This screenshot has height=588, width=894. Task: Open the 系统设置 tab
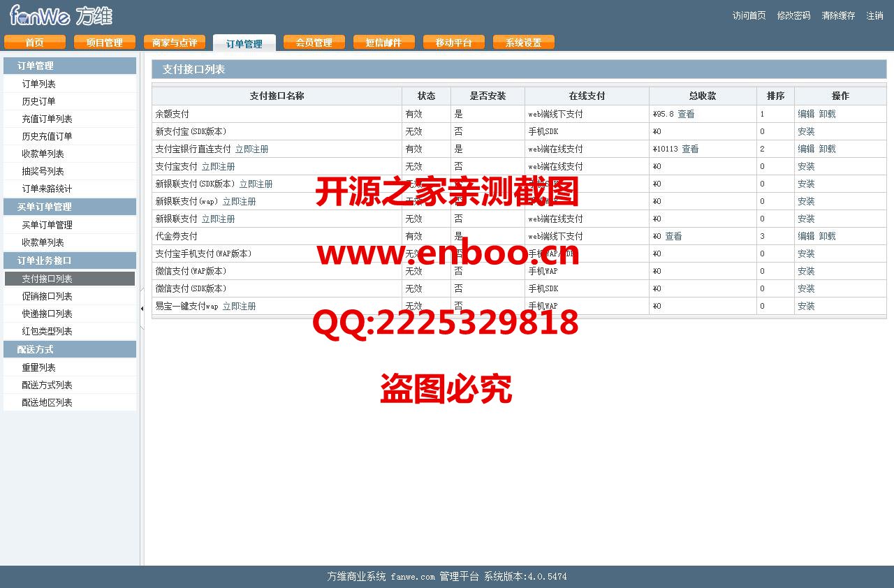(x=524, y=43)
